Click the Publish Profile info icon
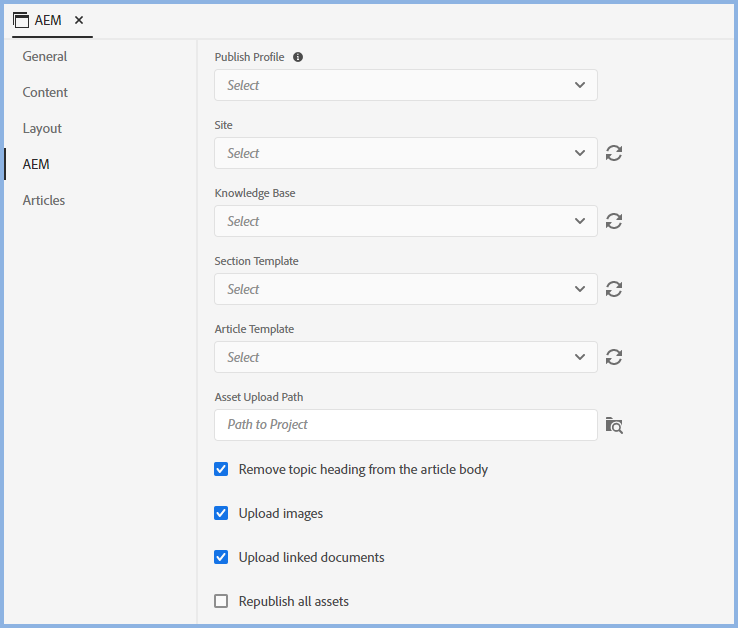Screen dimensions: 738x628 [298, 57]
